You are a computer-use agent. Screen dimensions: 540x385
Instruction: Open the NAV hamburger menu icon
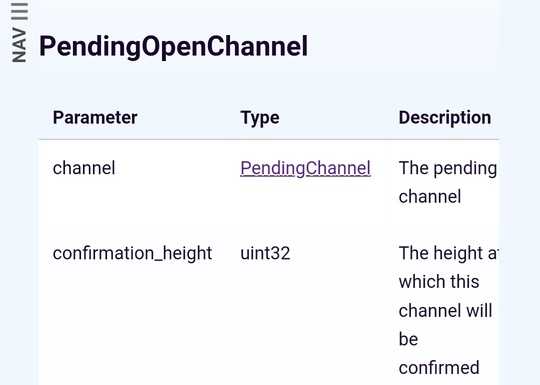[20, 11]
